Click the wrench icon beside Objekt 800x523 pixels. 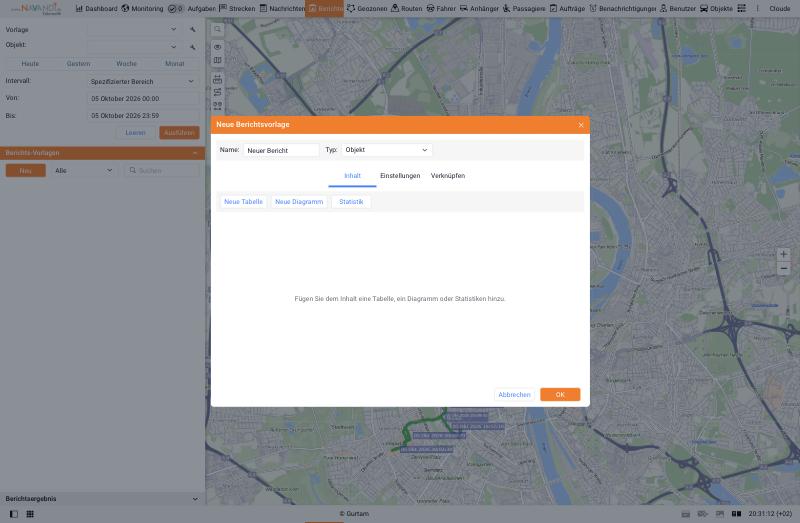(x=193, y=47)
